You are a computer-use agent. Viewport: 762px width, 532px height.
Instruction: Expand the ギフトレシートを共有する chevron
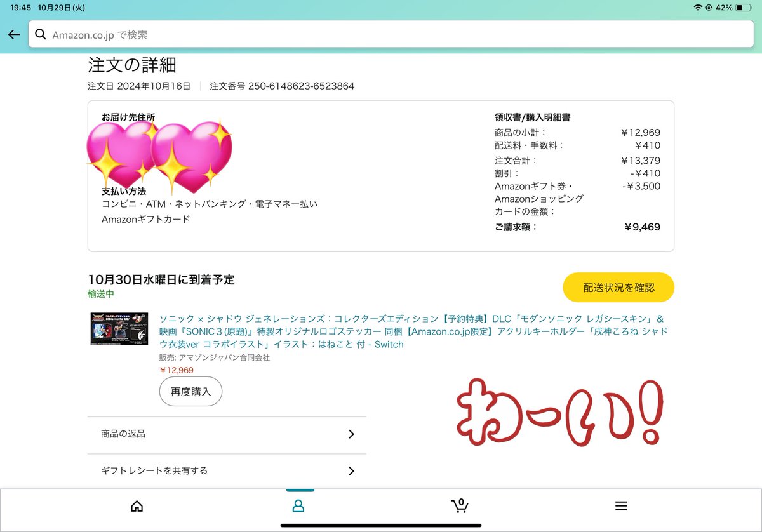(x=351, y=471)
